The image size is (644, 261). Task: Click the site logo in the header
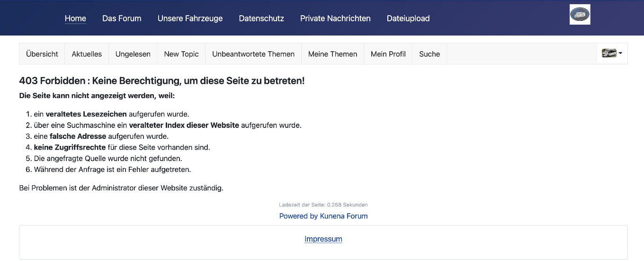coord(580,14)
